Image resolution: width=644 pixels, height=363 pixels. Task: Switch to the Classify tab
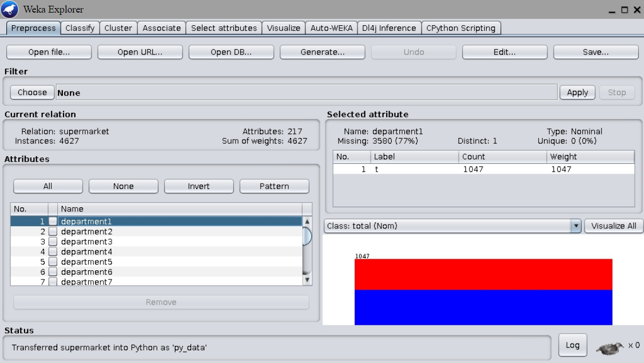pyautogui.click(x=79, y=28)
